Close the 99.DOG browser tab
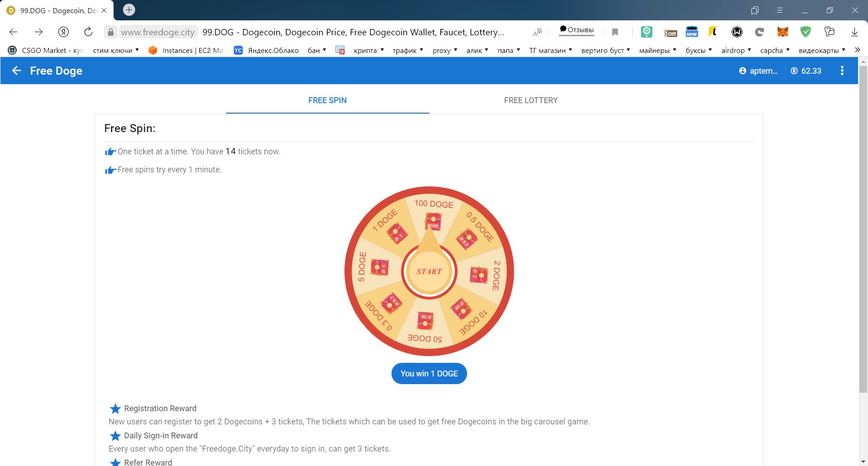 click(104, 10)
